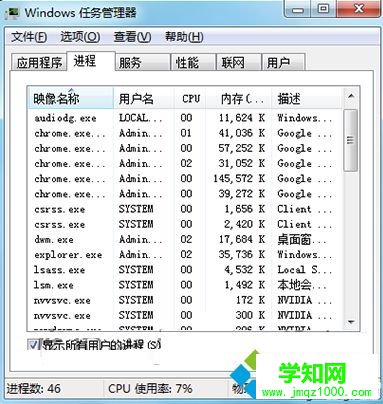Sort by 描述 column header
The image size is (383, 404).
pyautogui.click(x=307, y=98)
